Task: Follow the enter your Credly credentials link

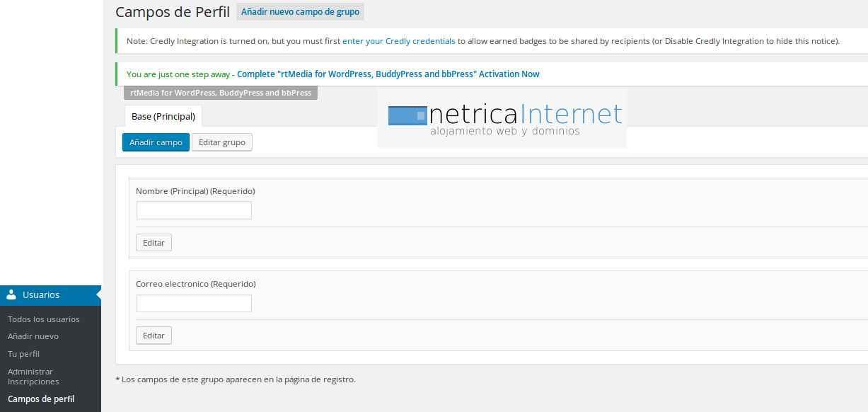Action: pos(399,41)
